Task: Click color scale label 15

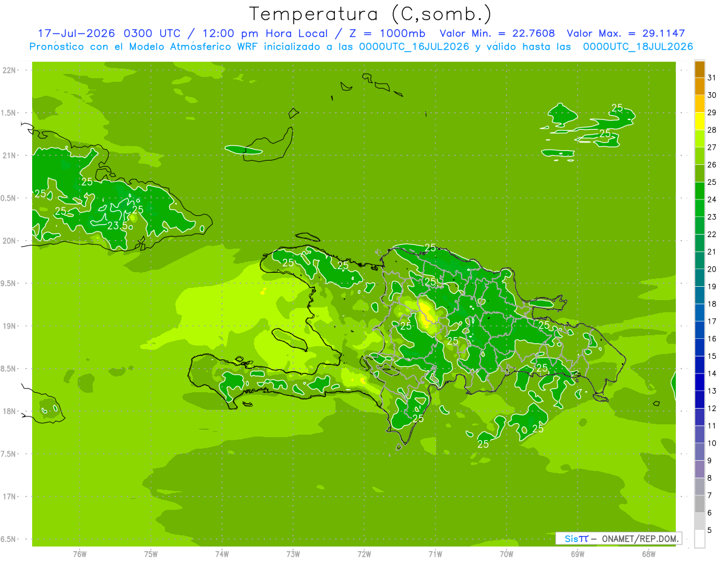Action: [712, 356]
